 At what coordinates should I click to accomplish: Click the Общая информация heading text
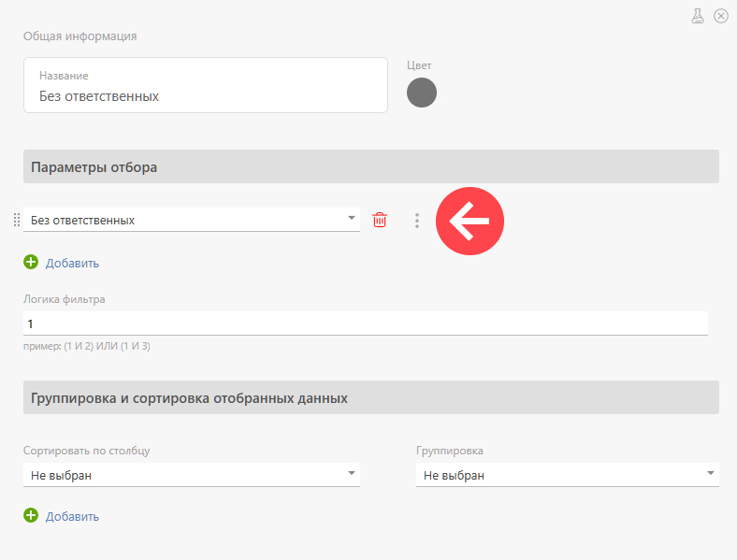coord(79,36)
